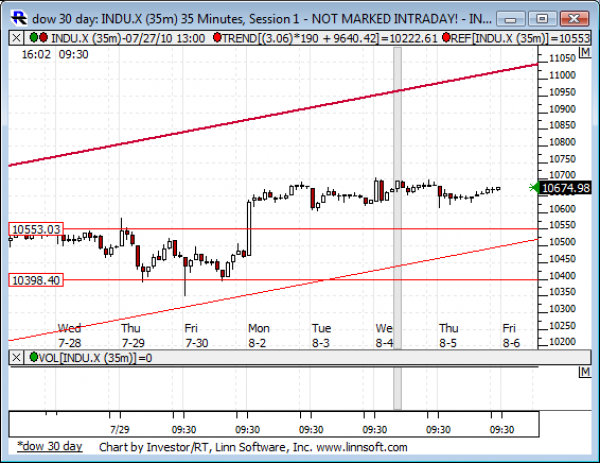Click the TREND formula text in header
600x463 pixels.
point(330,38)
